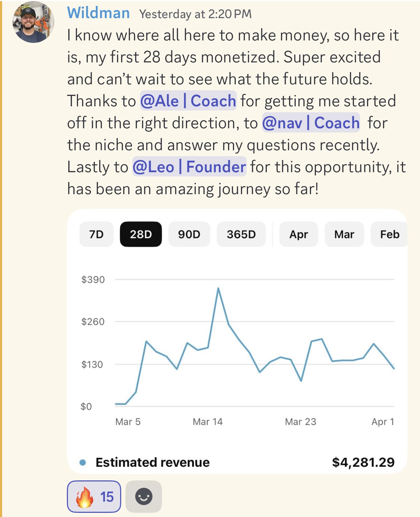Click the $4,281.29 total revenue value
The height and width of the screenshot is (517, 420).
[363, 462]
